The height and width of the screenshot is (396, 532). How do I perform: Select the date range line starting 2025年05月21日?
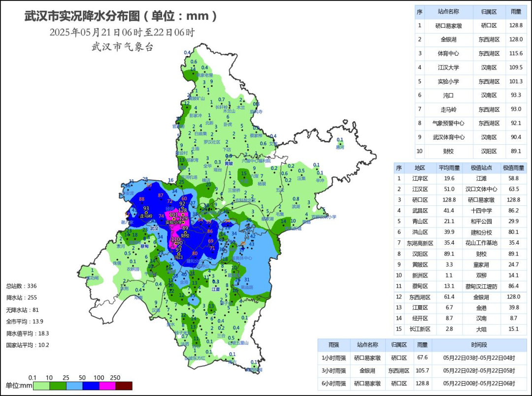tap(122, 33)
